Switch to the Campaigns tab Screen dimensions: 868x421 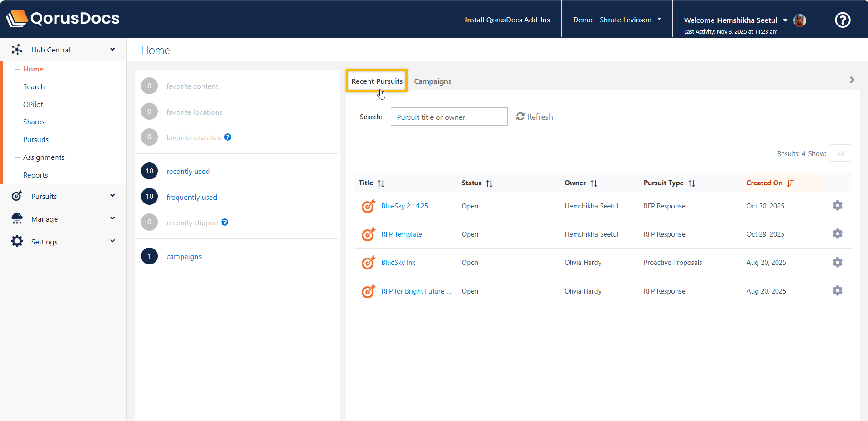point(432,81)
